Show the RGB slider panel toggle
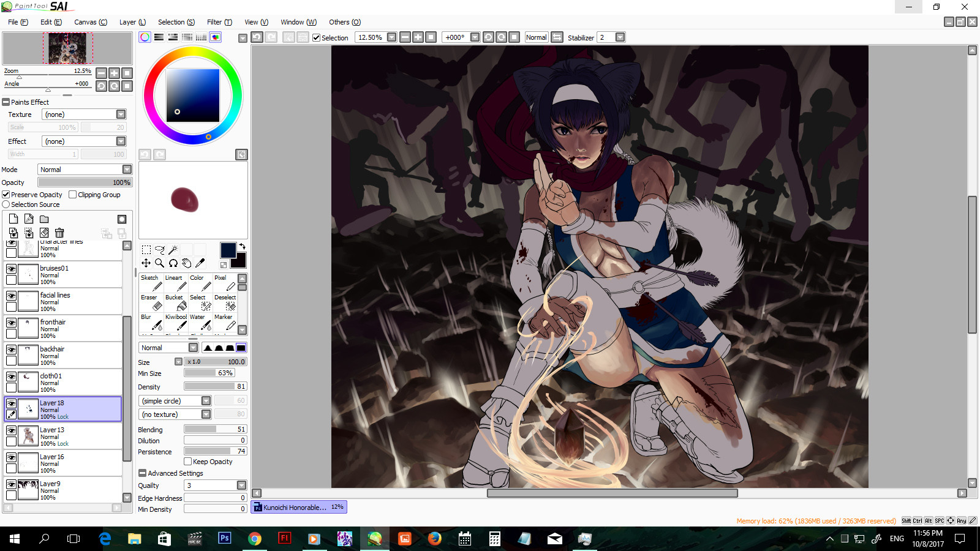Viewport: 980px width, 551px height. point(159,37)
